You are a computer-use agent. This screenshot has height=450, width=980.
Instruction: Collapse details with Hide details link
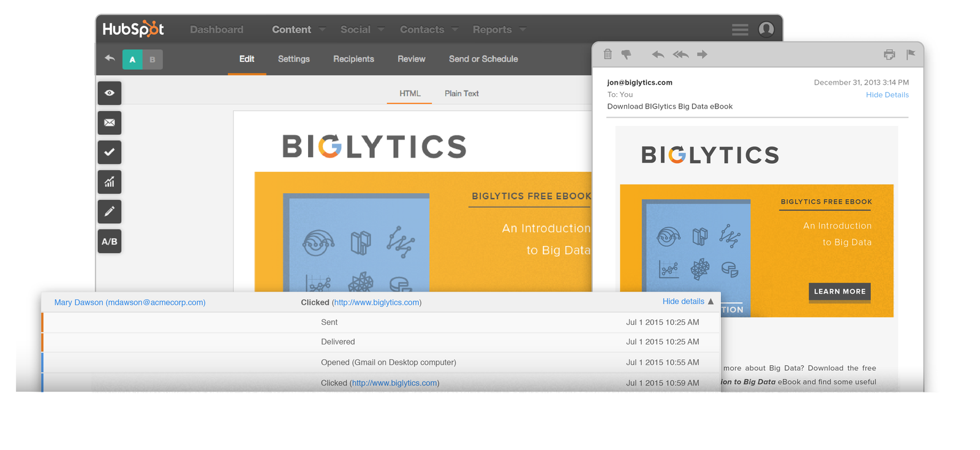[x=684, y=302]
